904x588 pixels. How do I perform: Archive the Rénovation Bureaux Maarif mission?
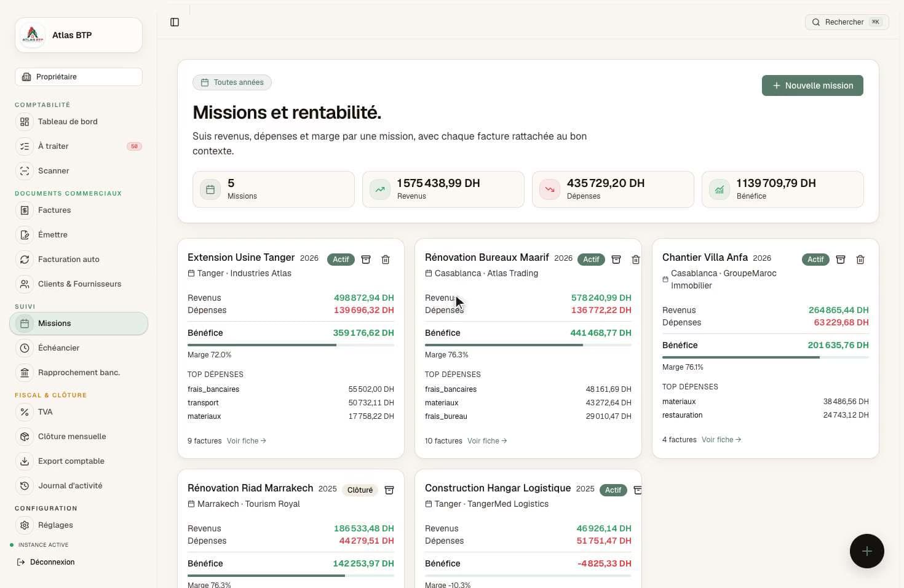[x=616, y=260]
